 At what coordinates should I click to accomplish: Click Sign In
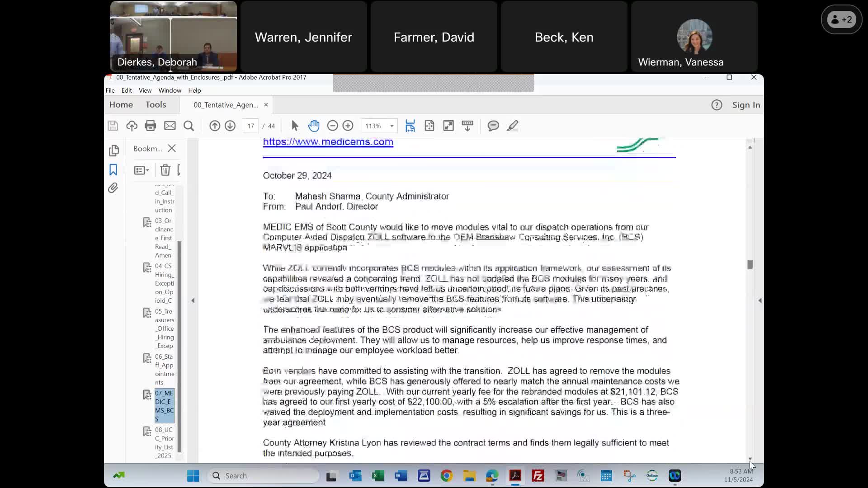(746, 105)
